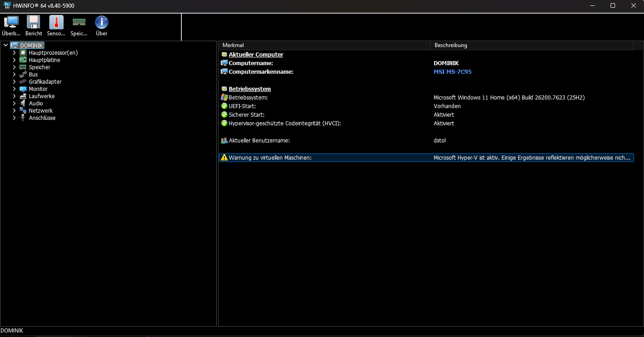Click the green check beside UEFI-Start
Image resolution: width=644 pixels, height=337 pixels.
(224, 106)
